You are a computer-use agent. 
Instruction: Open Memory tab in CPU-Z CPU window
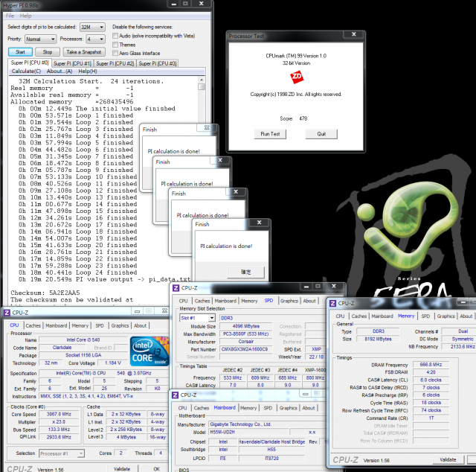point(80,325)
